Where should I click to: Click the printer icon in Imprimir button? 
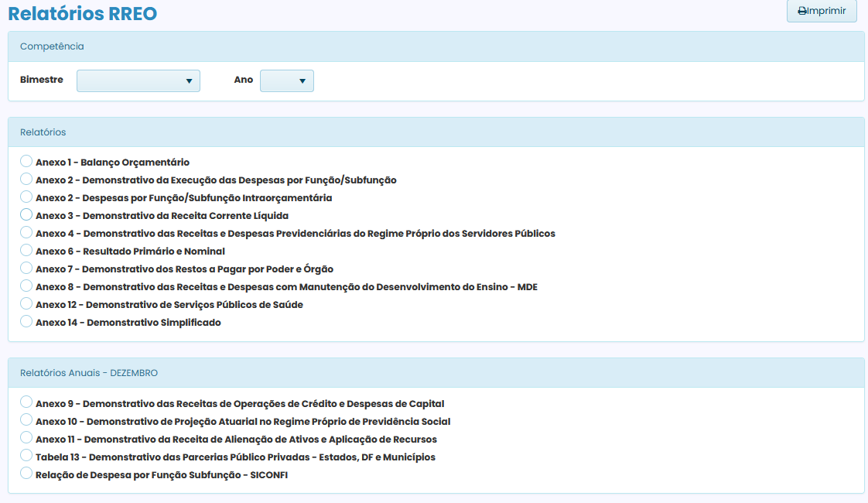(802, 12)
